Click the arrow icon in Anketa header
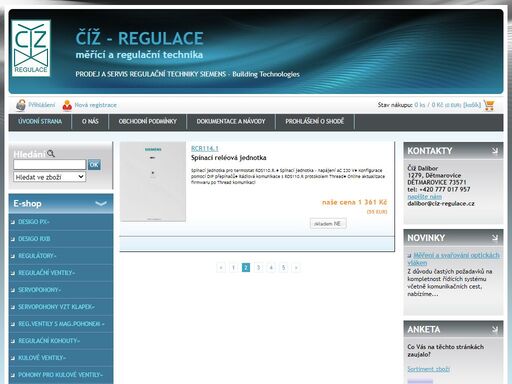Viewport: 512px width, 384px height. coord(495,329)
